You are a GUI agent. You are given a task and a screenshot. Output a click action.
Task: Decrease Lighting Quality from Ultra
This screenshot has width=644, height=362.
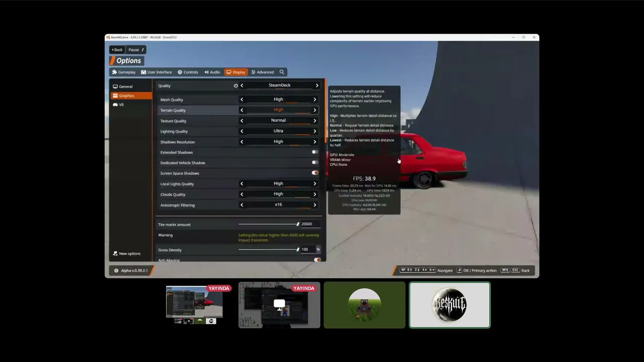click(x=242, y=131)
